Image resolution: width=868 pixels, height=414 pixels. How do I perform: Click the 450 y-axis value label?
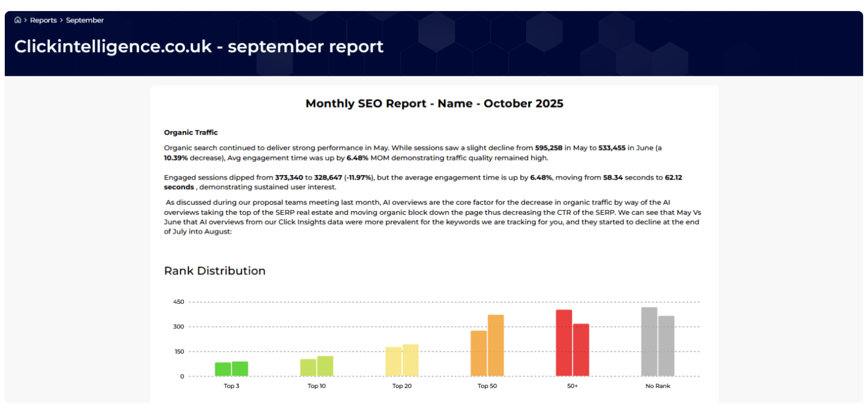[x=178, y=302]
